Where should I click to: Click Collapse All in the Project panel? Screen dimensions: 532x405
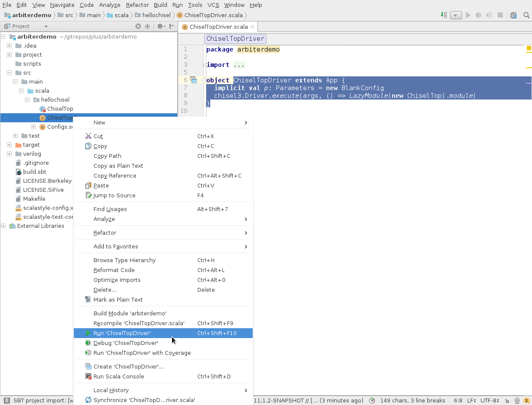(x=148, y=26)
